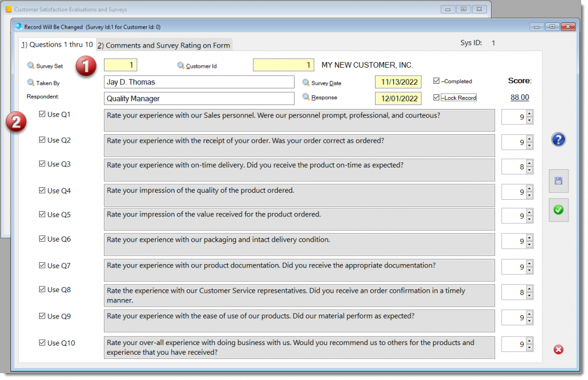Click the MY NEW CUSTOMER, INC. name text
The height and width of the screenshot is (380, 588).
click(x=367, y=65)
